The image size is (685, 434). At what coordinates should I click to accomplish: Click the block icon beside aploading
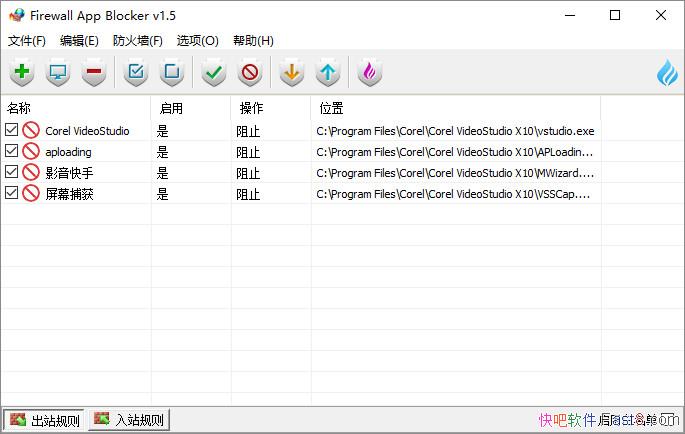pos(31,151)
